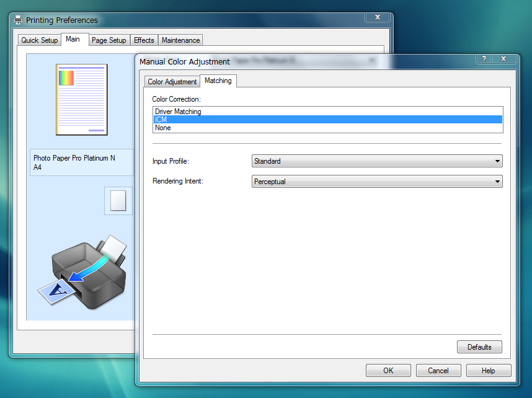
Task: Click OK to confirm color settings
Action: click(388, 371)
